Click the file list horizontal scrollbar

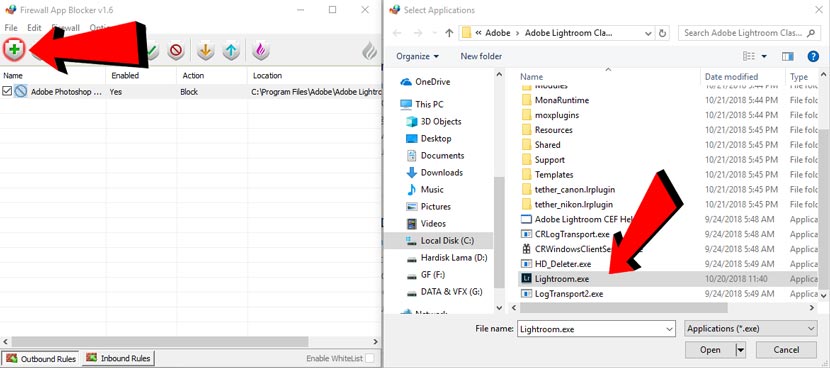(x=624, y=307)
